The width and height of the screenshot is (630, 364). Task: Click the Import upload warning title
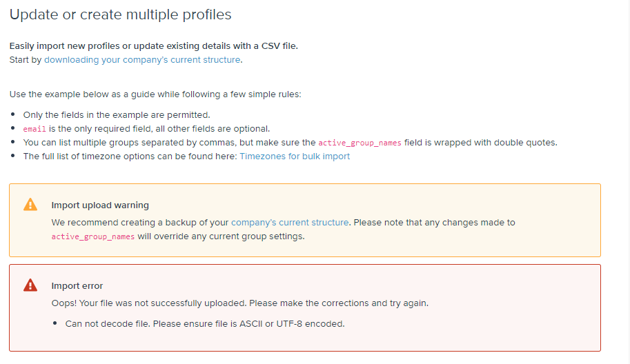click(100, 205)
